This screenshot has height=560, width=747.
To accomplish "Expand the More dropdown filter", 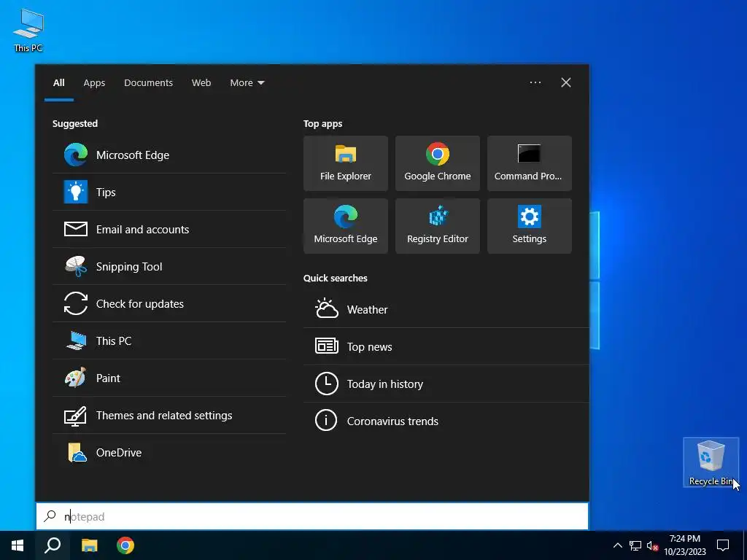I will point(247,83).
